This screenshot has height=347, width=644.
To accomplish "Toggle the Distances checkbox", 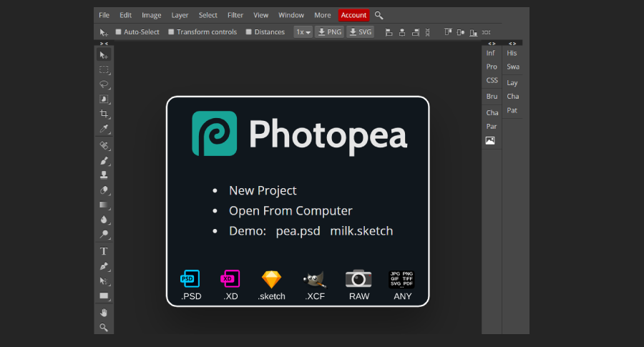I will point(248,31).
